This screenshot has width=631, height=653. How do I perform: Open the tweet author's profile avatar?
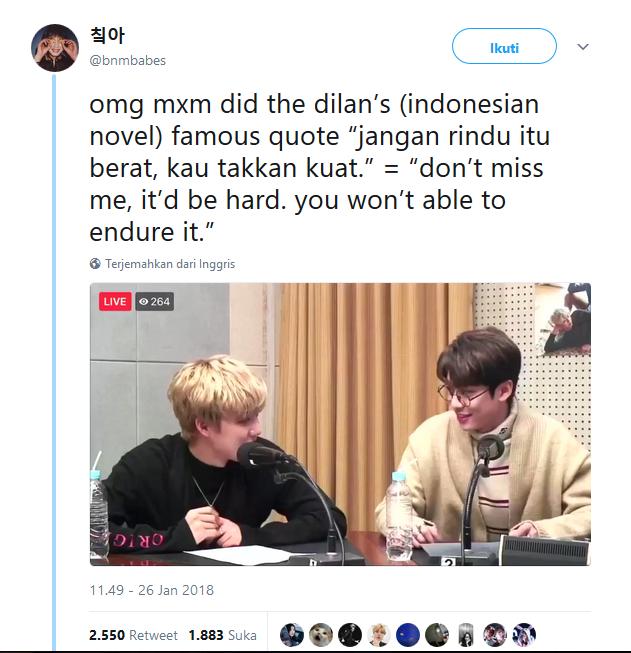tap(55, 47)
